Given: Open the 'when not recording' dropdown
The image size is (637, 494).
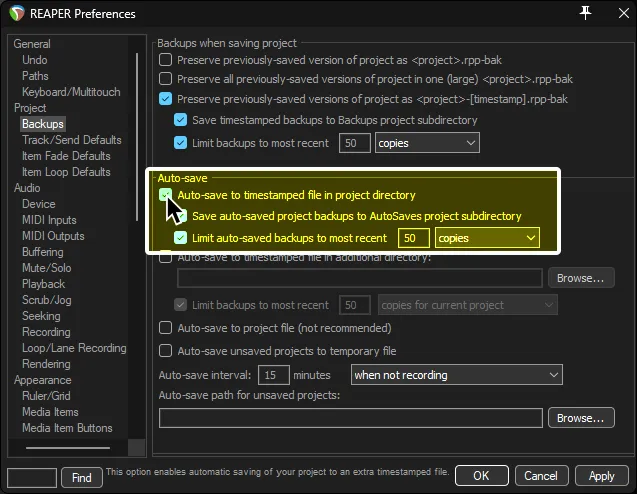Looking at the screenshot, I should [x=457, y=375].
